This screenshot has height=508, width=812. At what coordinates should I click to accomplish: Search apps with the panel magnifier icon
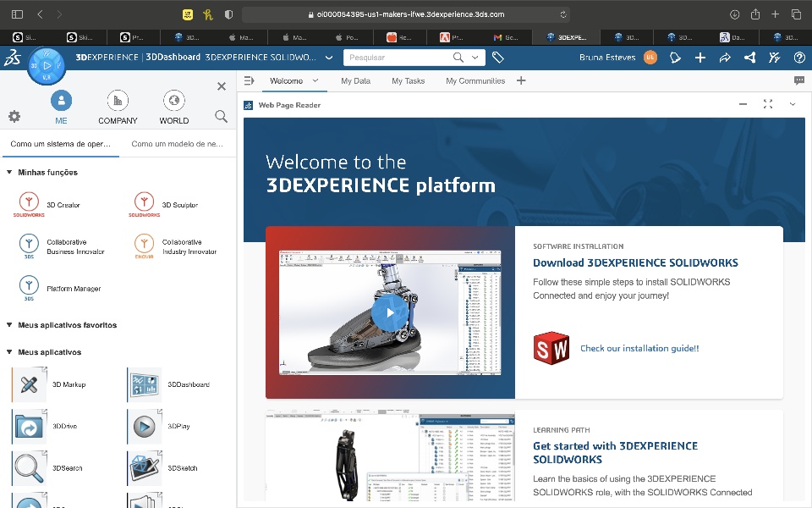click(221, 116)
